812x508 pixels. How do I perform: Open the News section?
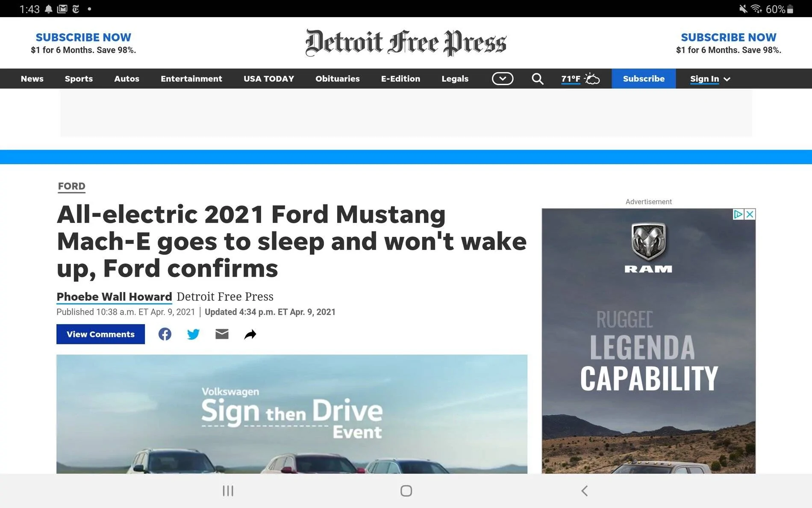tap(32, 79)
